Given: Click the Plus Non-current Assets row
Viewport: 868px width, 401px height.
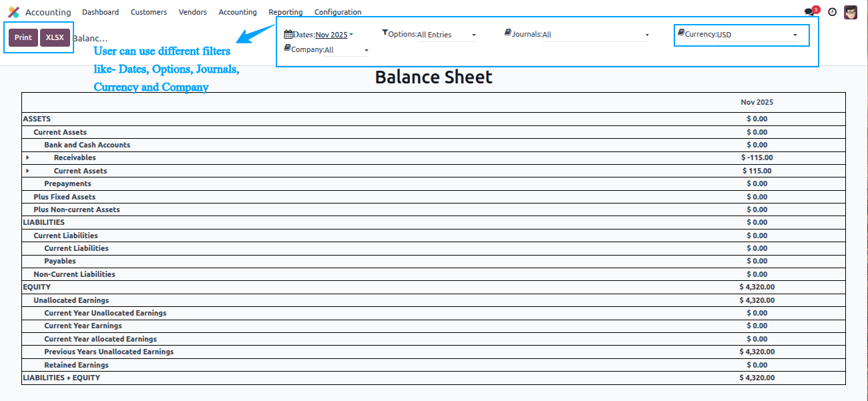Looking at the screenshot, I should coord(433,210).
